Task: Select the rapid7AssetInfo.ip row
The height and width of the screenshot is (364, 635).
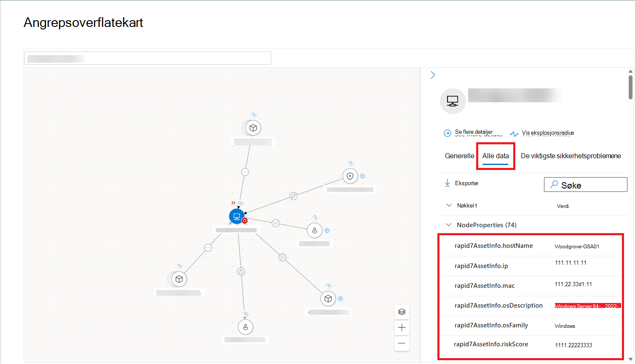Action: tap(531, 266)
